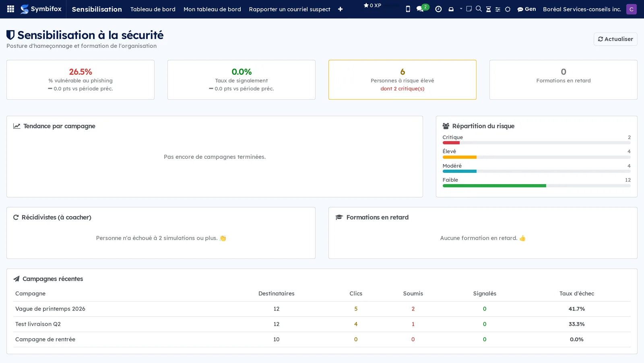
Task: Open the sticky note icon
Action: coord(469,8)
